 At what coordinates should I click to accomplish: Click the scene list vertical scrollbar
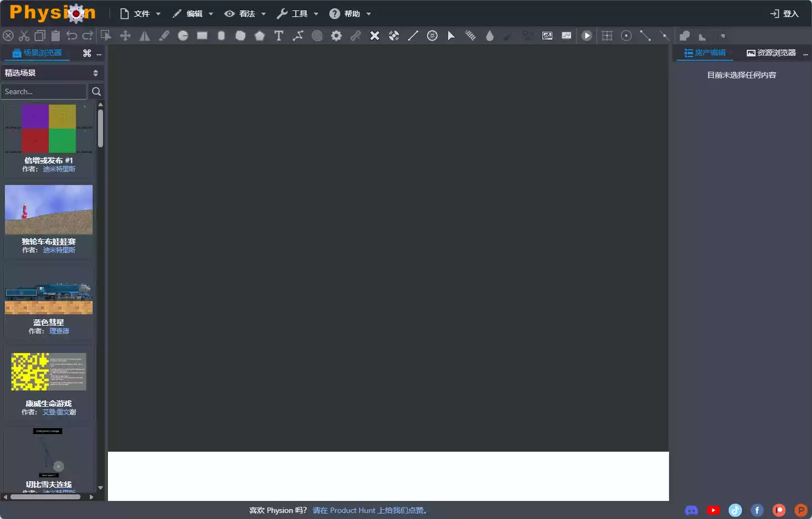tap(100, 128)
